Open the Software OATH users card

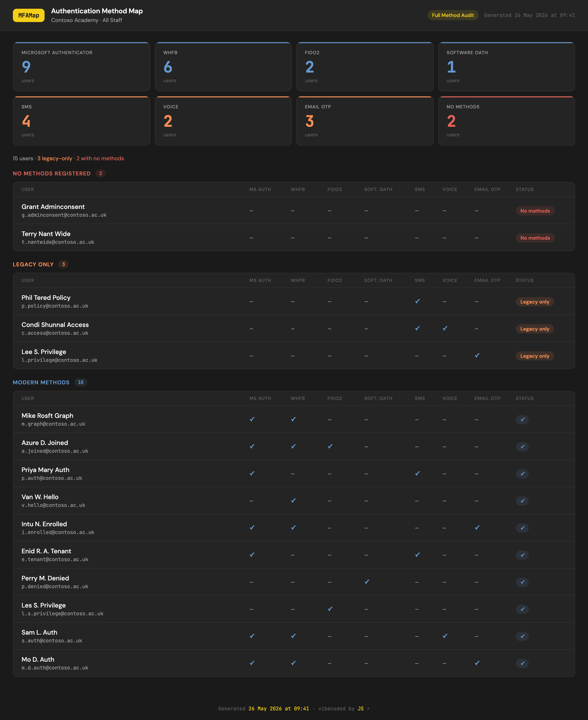506,67
